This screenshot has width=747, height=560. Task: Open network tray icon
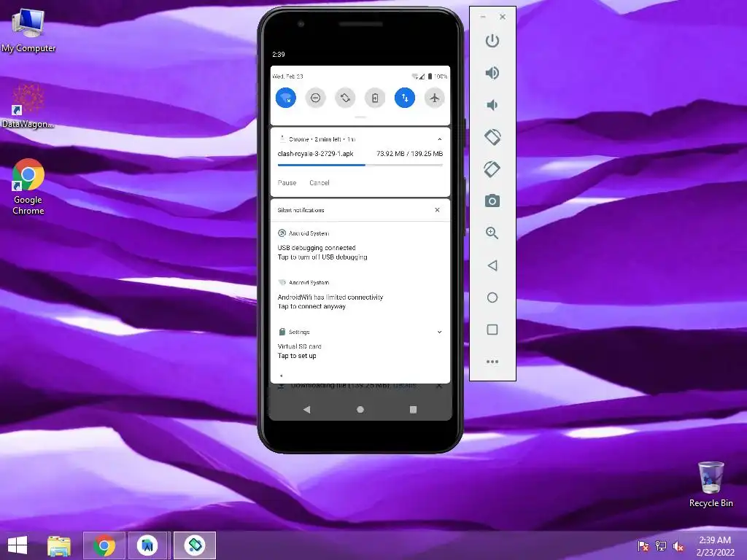[661, 545]
